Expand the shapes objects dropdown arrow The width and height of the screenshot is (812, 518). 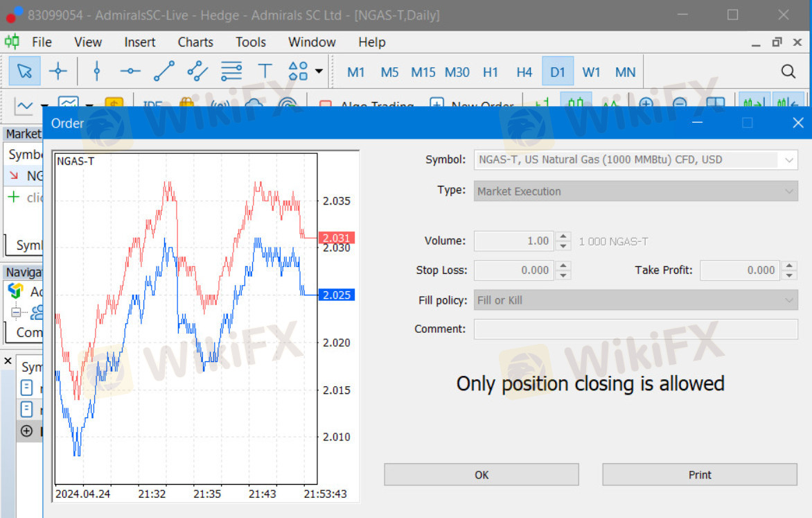click(x=319, y=71)
